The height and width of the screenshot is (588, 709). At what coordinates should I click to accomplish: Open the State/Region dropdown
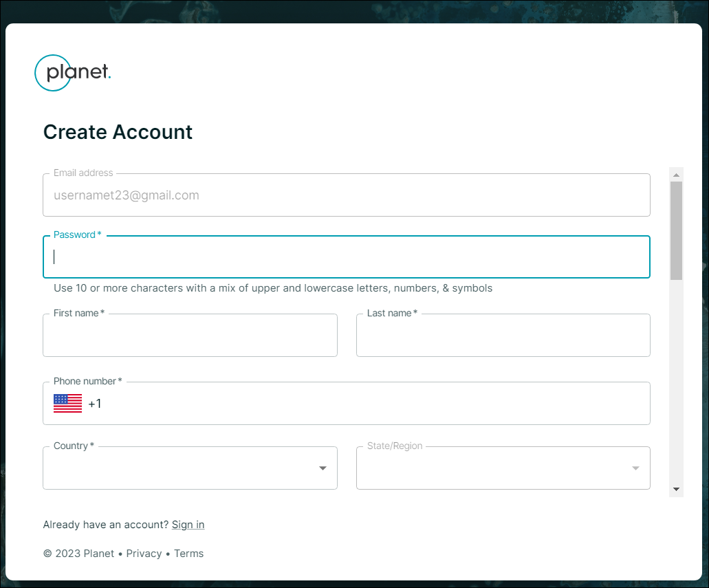point(503,468)
